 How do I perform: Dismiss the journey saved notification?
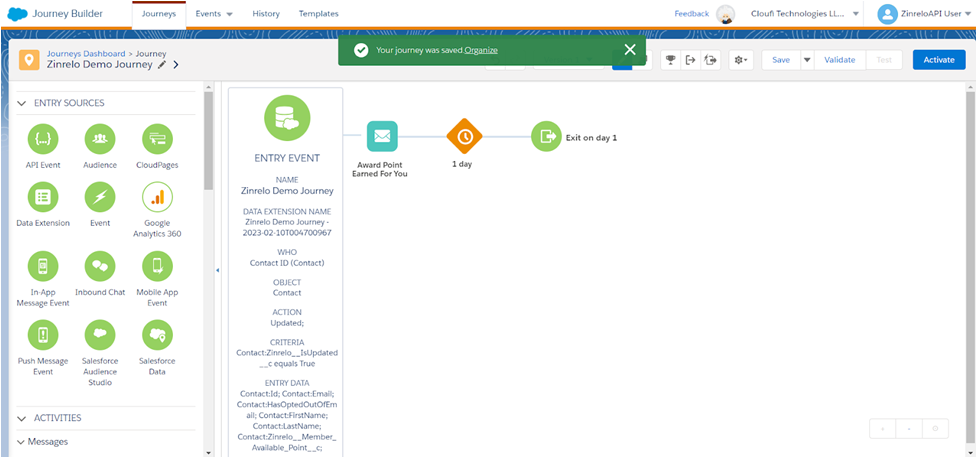630,50
